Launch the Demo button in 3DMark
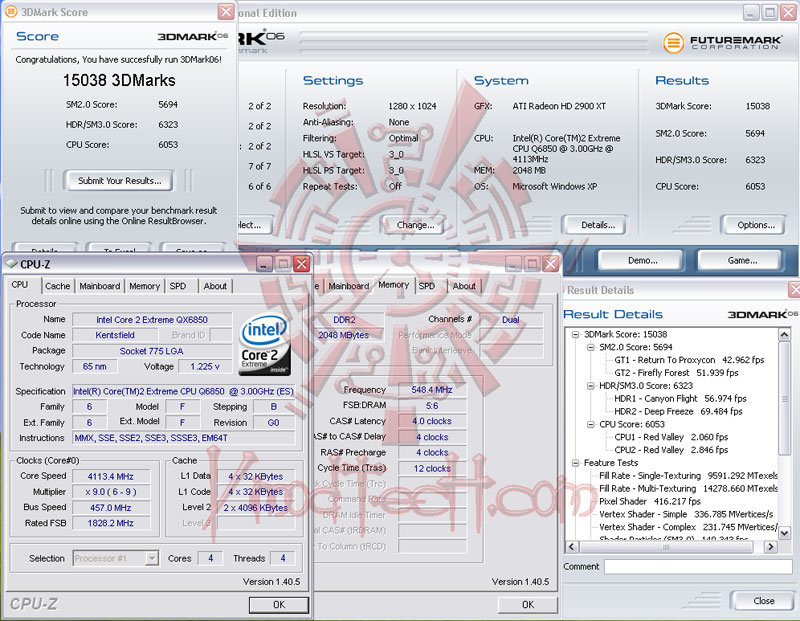The height and width of the screenshot is (621, 800). coord(641,260)
